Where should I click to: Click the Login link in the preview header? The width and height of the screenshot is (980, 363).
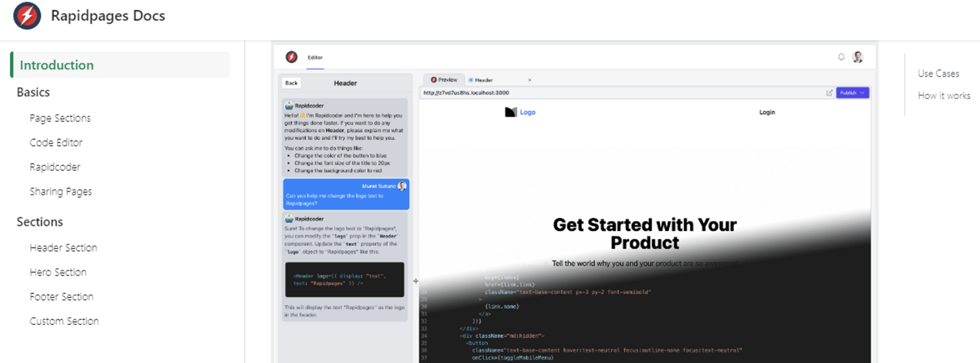point(767,112)
